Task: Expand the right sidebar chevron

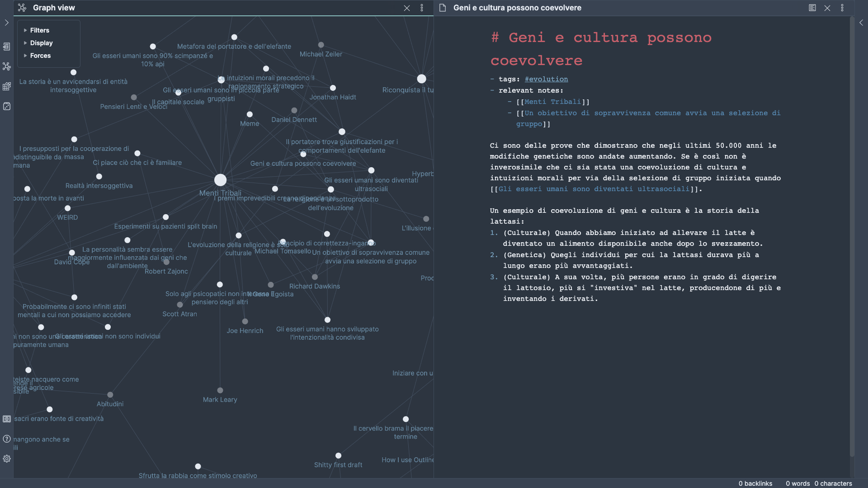Action: [x=861, y=23]
